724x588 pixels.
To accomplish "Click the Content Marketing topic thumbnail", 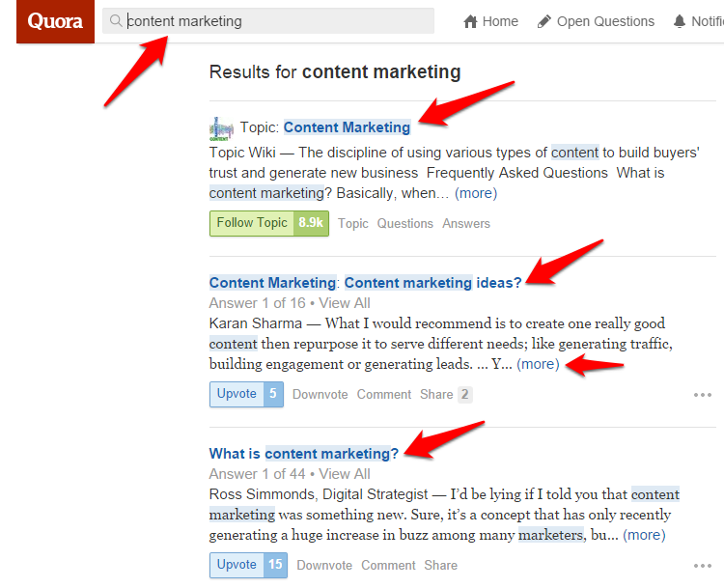I will (221, 128).
